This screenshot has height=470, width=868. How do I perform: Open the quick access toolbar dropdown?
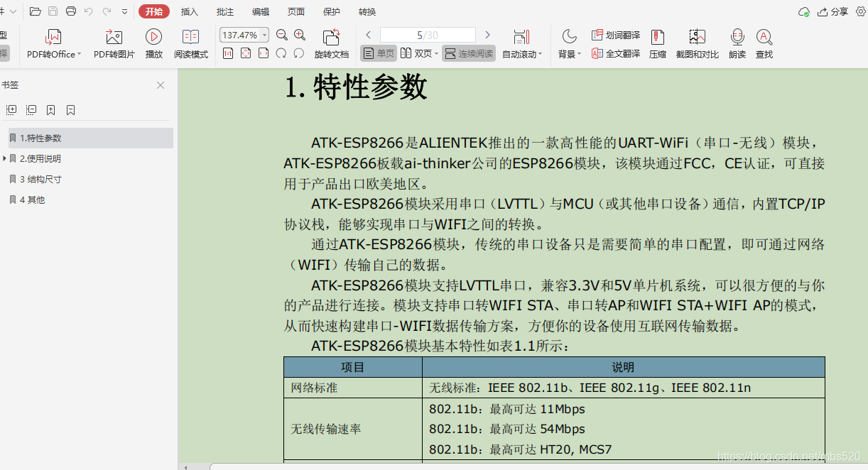click(124, 12)
